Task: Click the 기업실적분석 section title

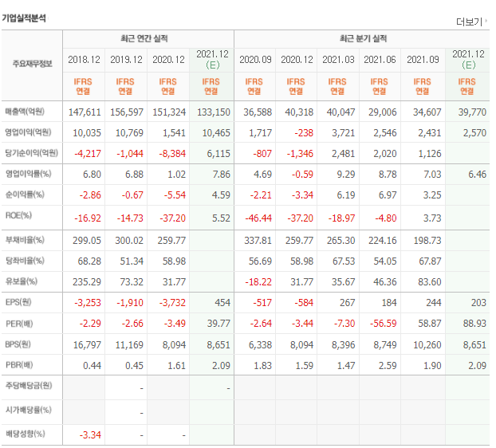Action: (x=24, y=18)
